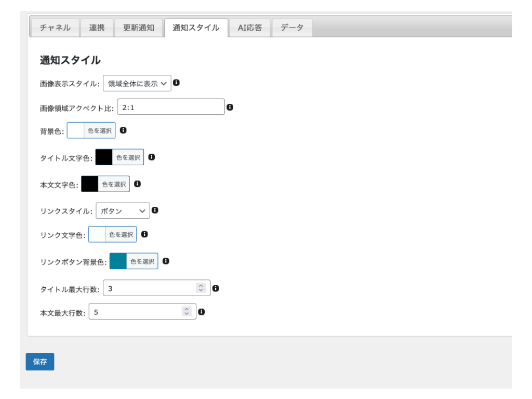This screenshot has height=399, width=532.
Task: Click label リンクボタン背景色:
Action: (x=73, y=262)
